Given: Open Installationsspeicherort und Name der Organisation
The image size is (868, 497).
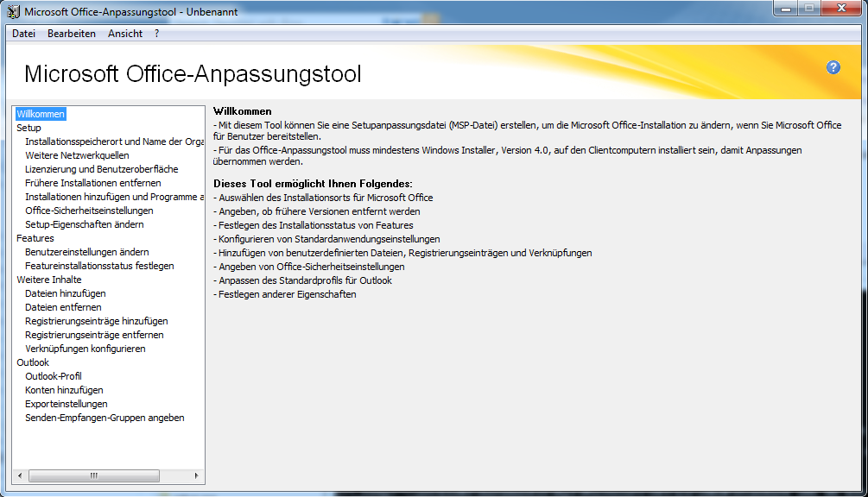Looking at the screenshot, I should [x=115, y=142].
